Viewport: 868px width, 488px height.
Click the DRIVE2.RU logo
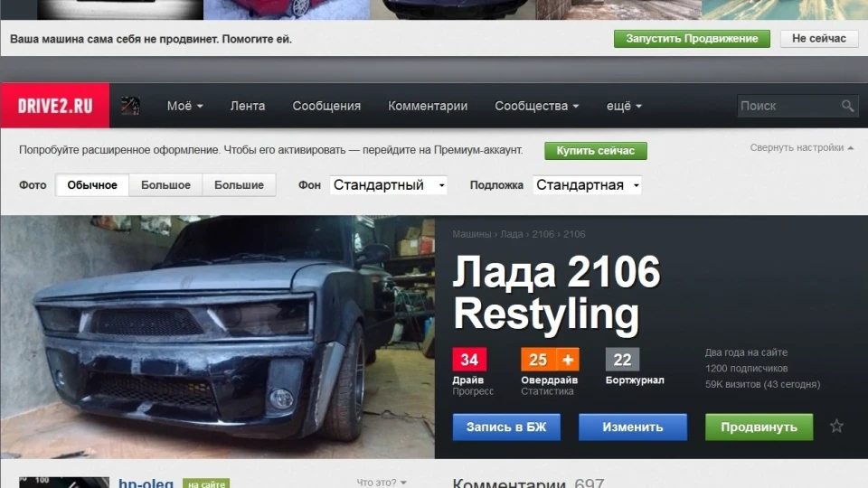pos(55,106)
